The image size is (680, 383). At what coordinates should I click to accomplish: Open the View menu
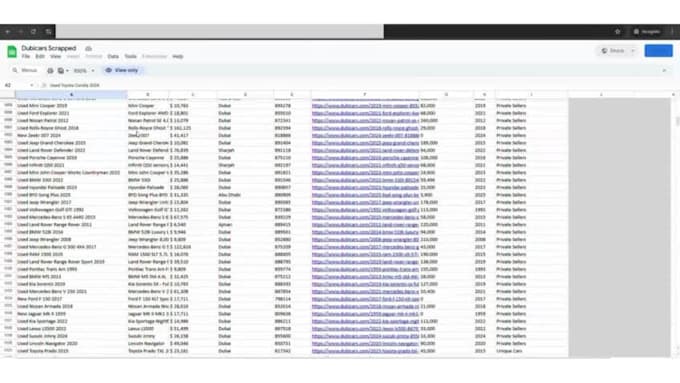pyautogui.click(x=56, y=56)
